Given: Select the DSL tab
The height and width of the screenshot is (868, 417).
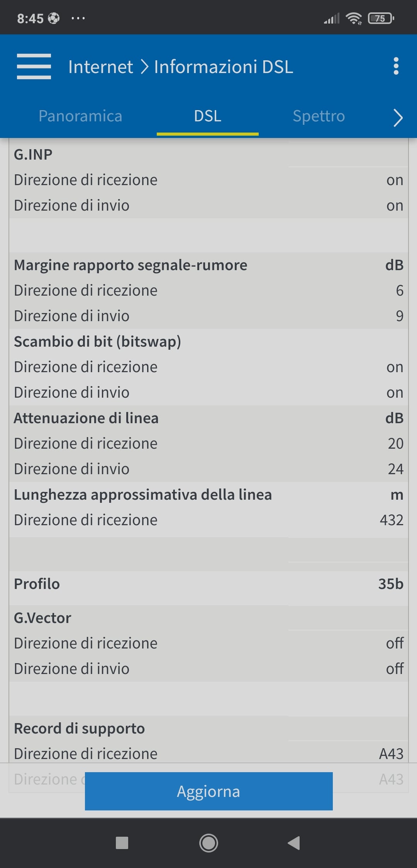Looking at the screenshot, I should pyautogui.click(x=208, y=116).
